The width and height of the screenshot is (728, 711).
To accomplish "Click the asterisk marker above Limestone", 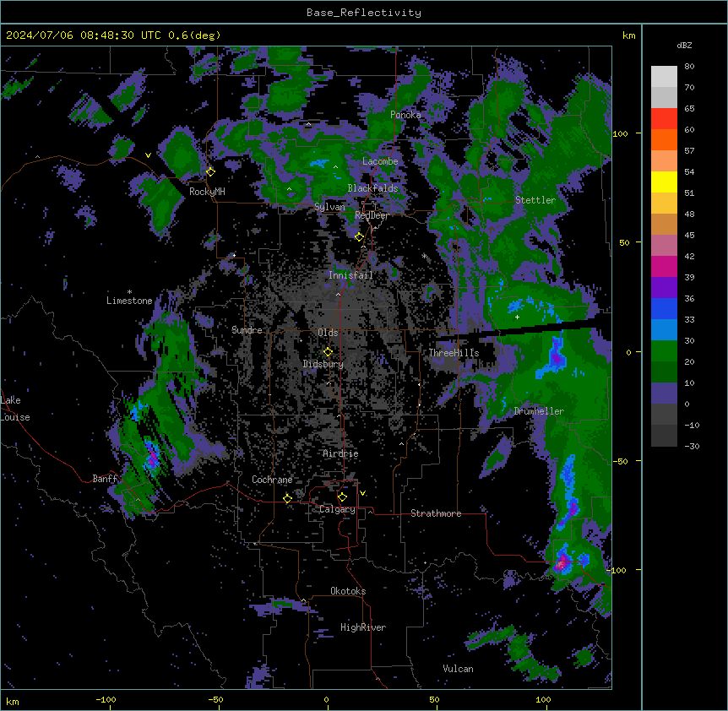I will pyautogui.click(x=129, y=292).
